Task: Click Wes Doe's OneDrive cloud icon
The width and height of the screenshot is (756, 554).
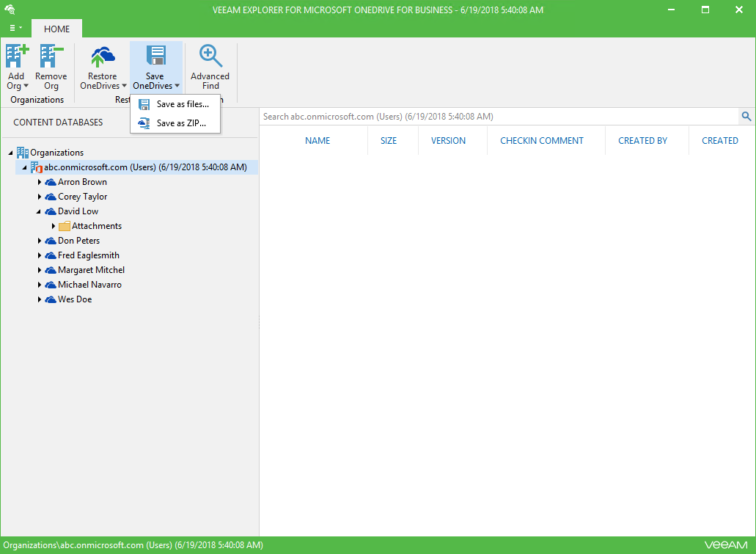Action: 51,299
